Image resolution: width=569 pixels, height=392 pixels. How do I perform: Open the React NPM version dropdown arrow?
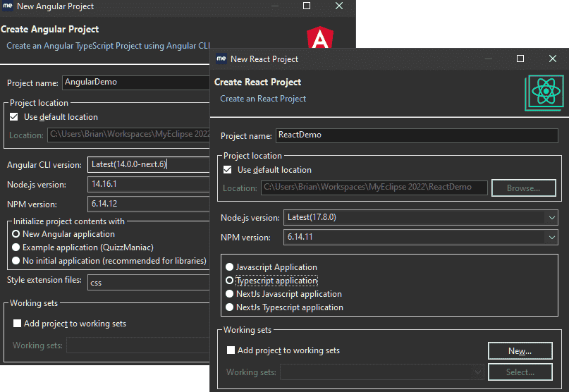point(552,238)
